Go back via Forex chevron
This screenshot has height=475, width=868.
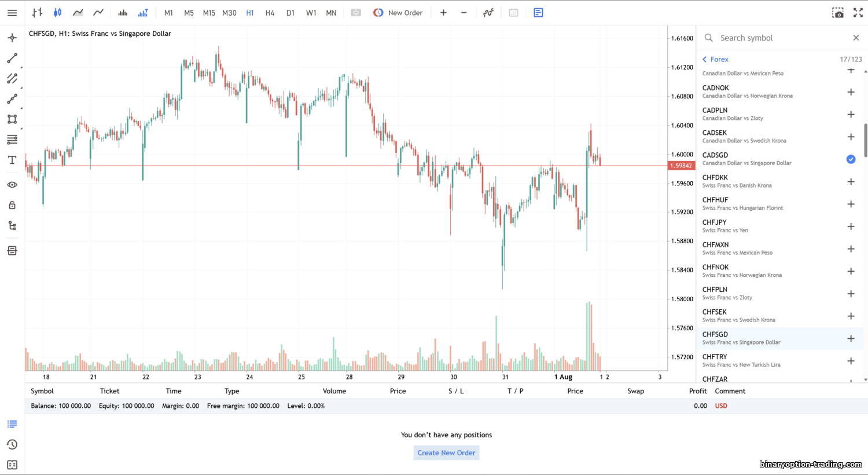pyautogui.click(x=705, y=59)
